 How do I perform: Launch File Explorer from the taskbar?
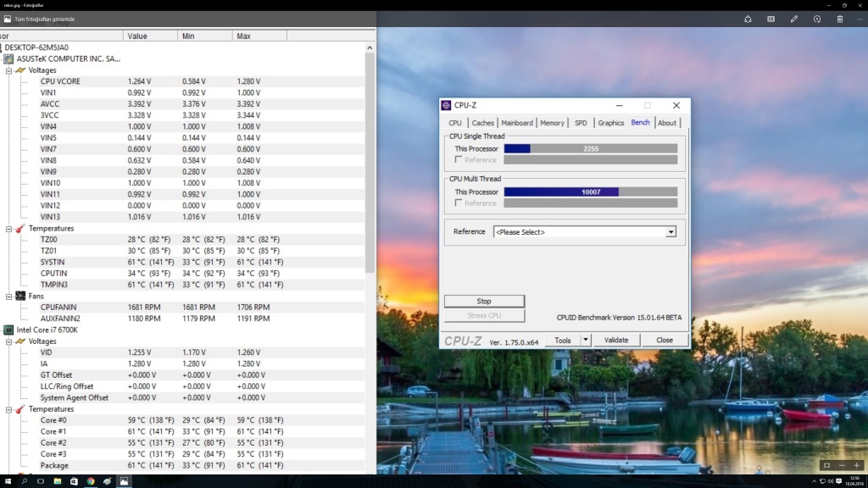[x=58, y=481]
